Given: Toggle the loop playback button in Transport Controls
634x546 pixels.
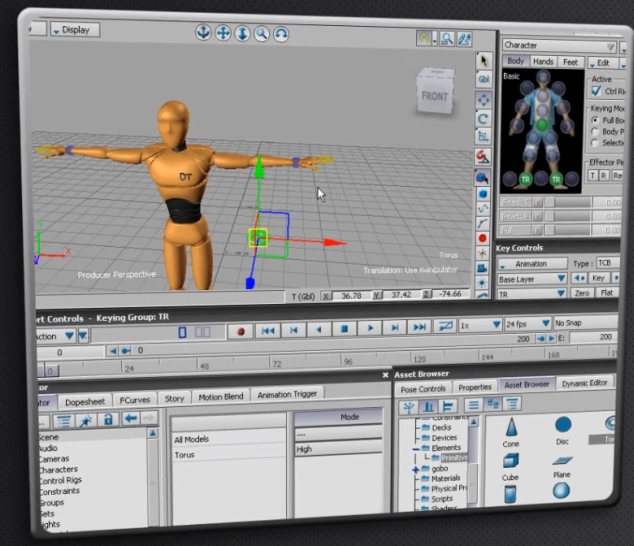Looking at the screenshot, I should (x=445, y=326).
